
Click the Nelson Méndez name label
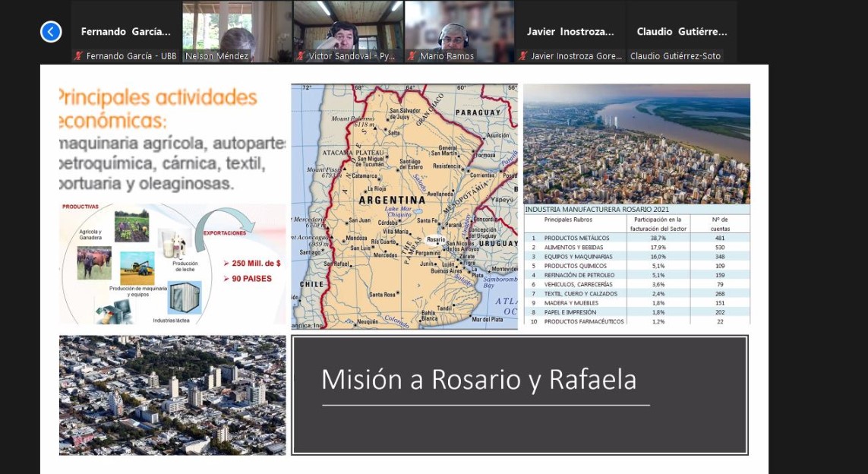click(217, 56)
